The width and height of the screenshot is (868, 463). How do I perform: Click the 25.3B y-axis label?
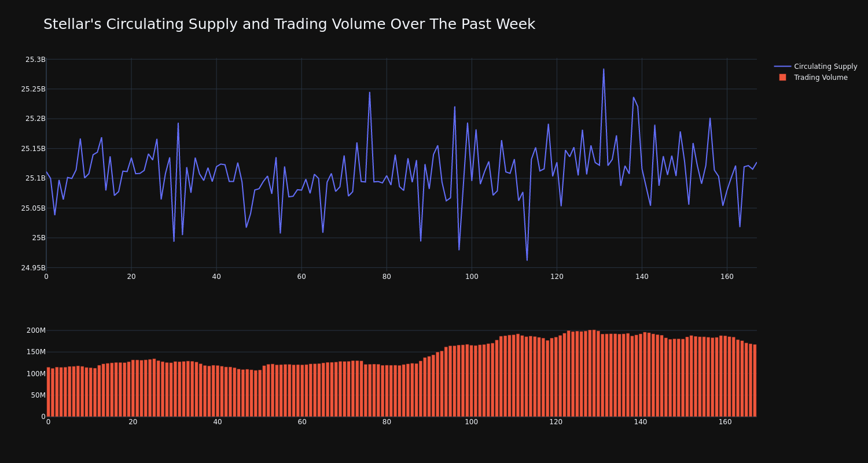(35, 60)
